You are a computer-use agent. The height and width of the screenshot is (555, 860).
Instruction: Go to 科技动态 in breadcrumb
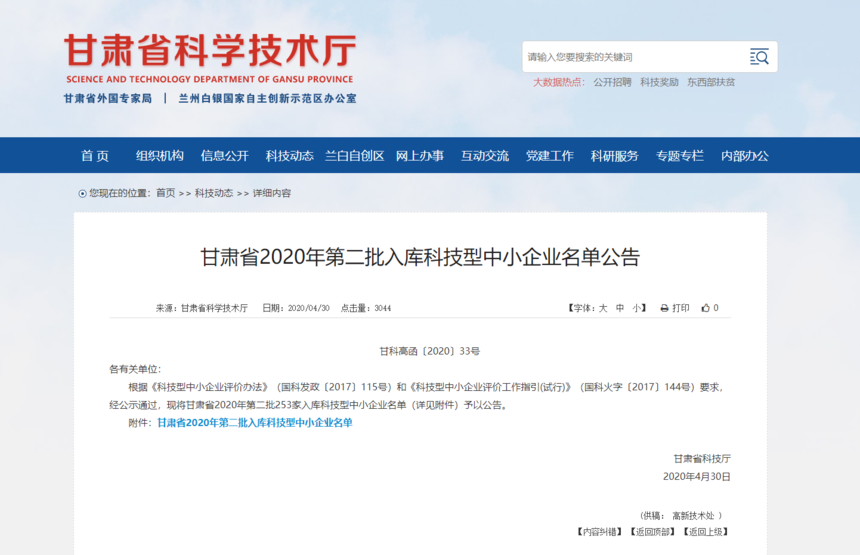pyautogui.click(x=214, y=193)
